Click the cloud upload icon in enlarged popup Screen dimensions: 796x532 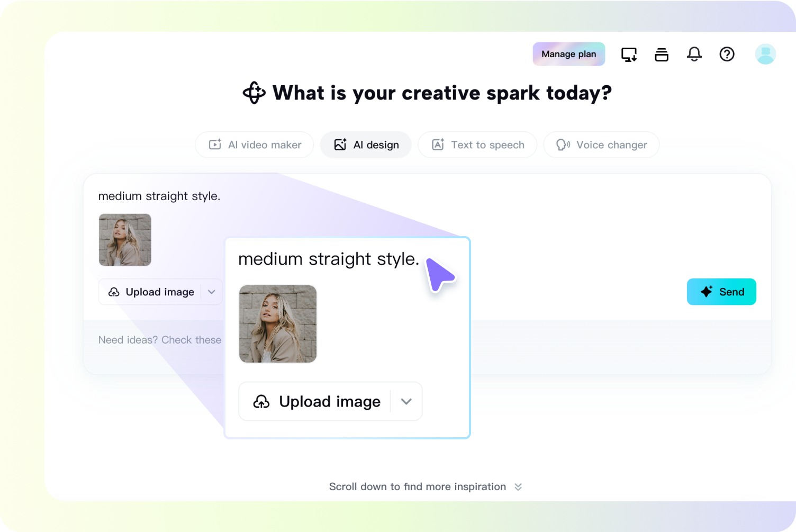click(x=261, y=402)
